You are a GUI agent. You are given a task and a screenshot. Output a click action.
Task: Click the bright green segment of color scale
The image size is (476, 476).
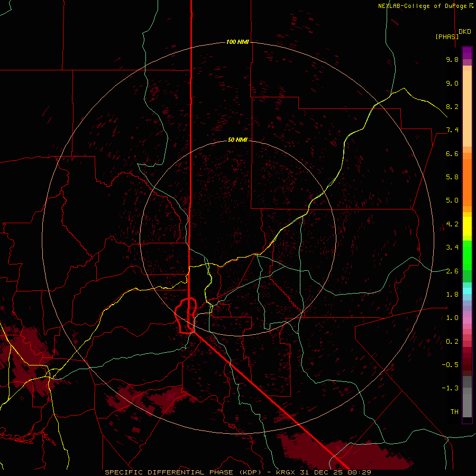[x=467, y=255]
